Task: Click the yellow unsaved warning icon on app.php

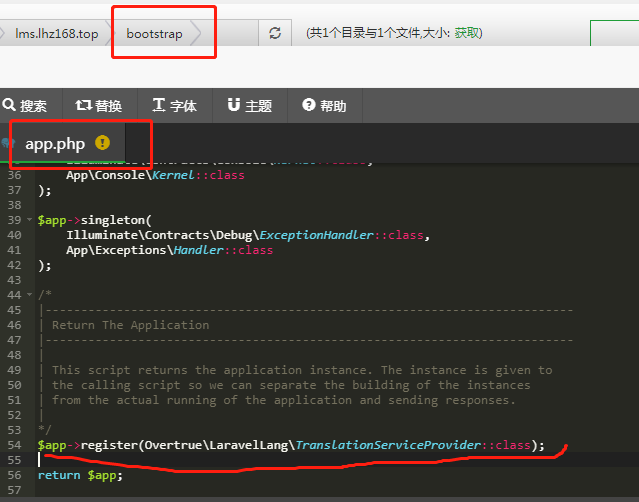Action: [x=102, y=143]
